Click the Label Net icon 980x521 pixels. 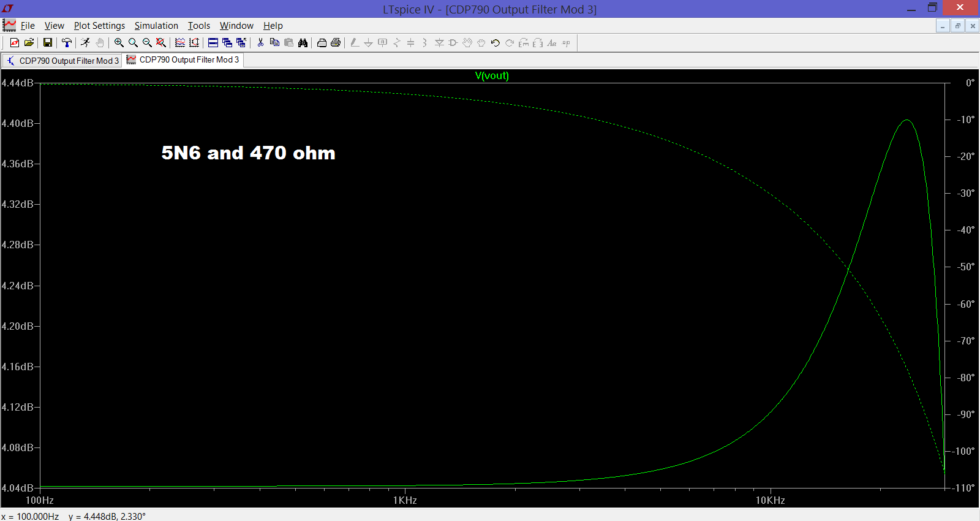pos(382,42)
